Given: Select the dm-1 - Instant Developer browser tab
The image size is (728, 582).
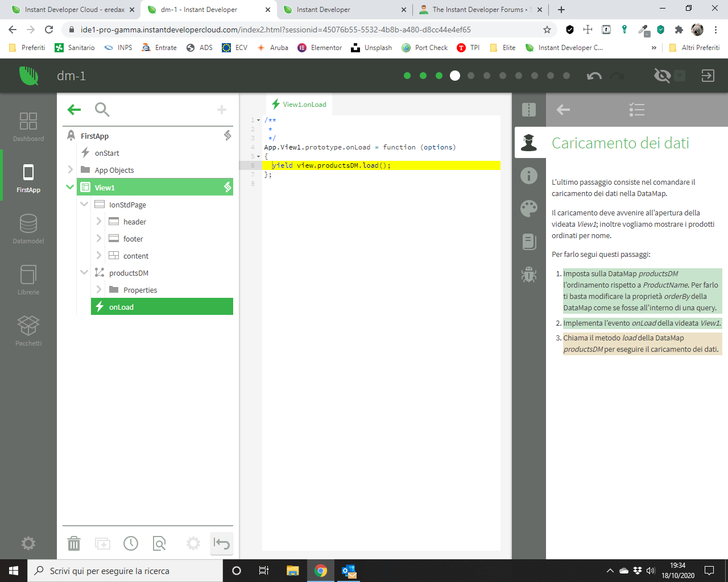Looking at the screenshot, I should click(x=209, y=10).
